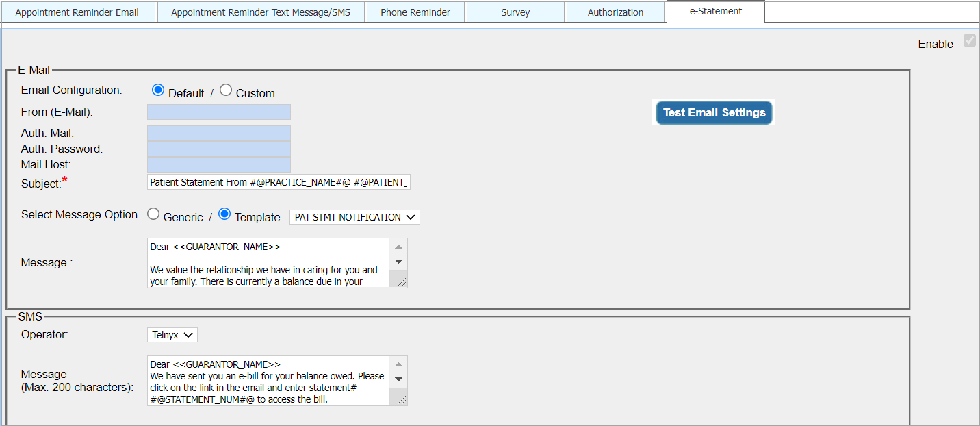Go to the Phone Reminder tab
Image resolution: width=980 pixels, height=426 pixels.
pyautogui.click(x=415, y=12)
